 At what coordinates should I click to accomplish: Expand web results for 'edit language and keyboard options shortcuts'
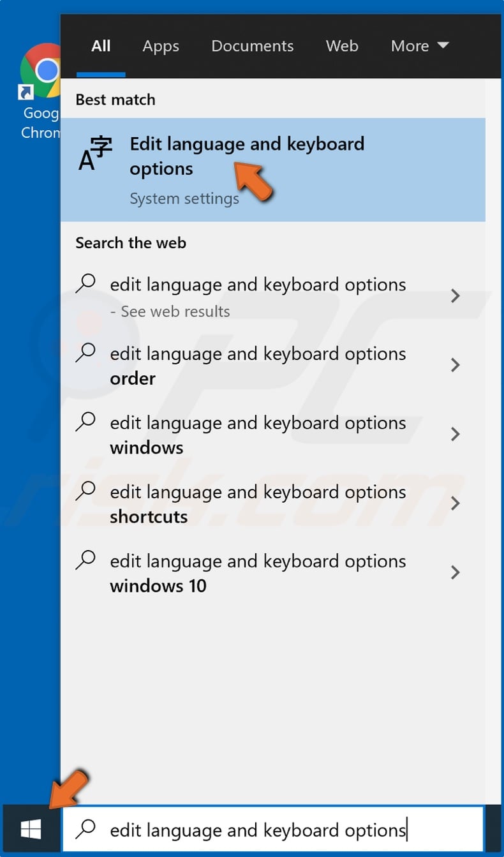point(455,503)
